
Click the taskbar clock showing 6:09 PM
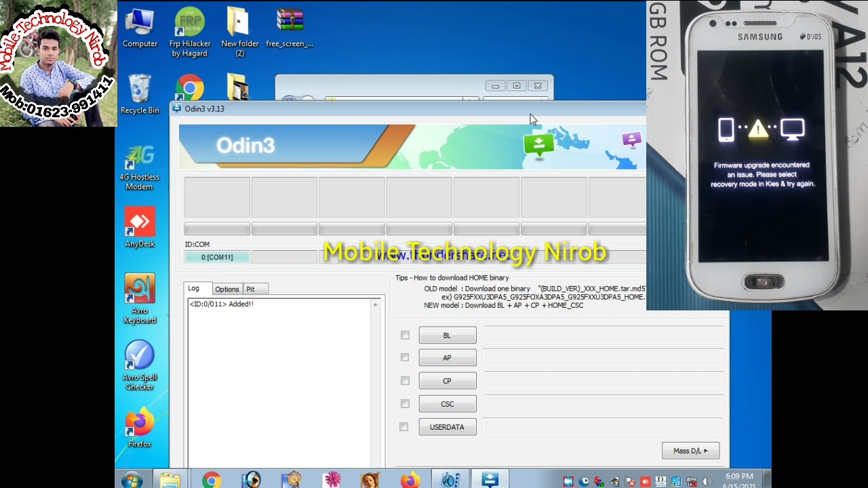[739, 476]
